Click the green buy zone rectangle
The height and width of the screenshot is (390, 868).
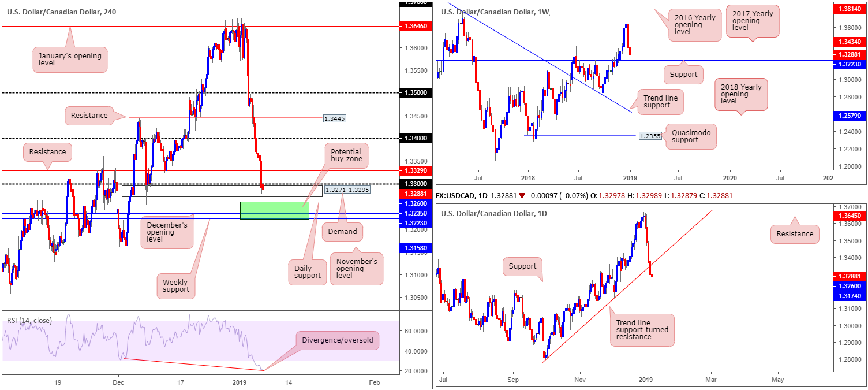tap(274, 210)
